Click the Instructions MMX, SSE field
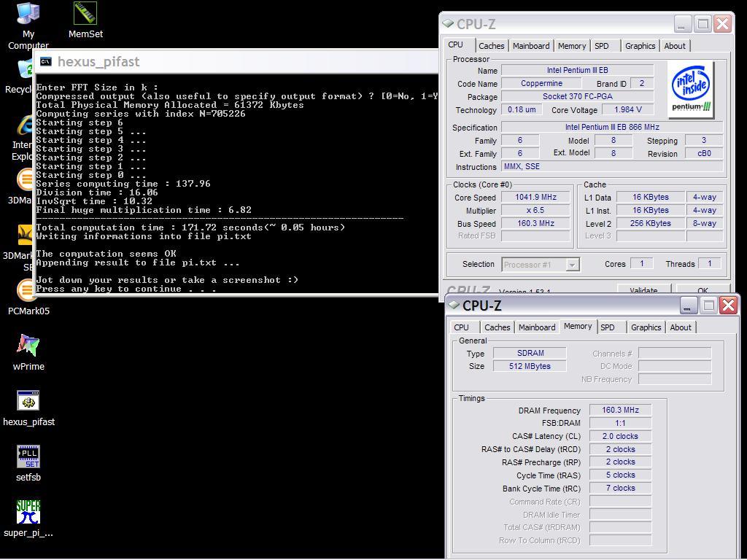The width and height of the screenshot is (747, 560). [612, 167]
